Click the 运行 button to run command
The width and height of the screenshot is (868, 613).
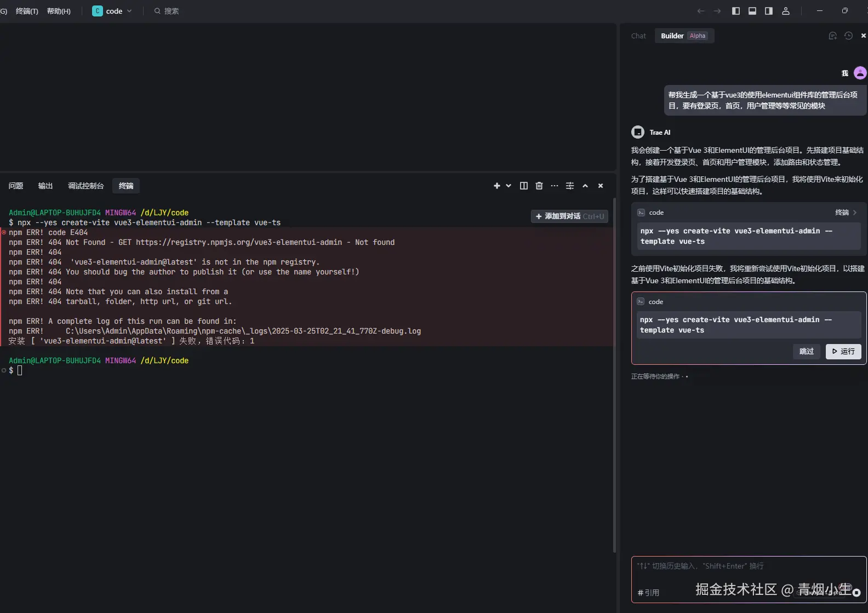point(843,352)
